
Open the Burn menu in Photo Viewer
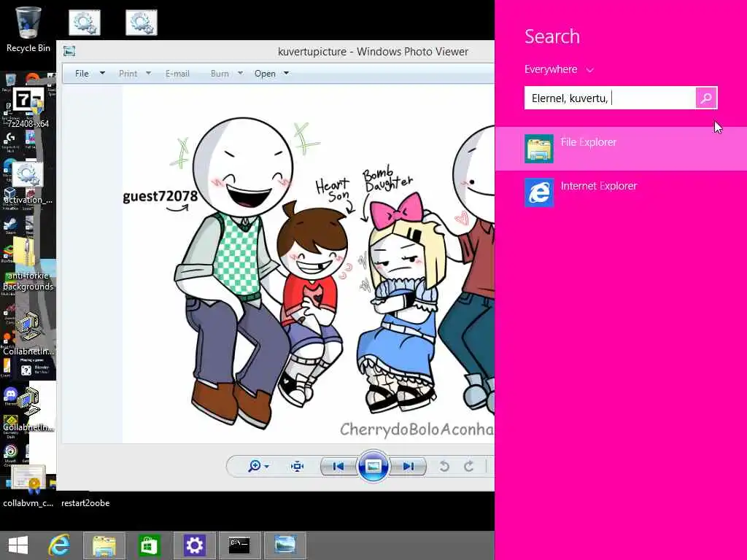220,74
